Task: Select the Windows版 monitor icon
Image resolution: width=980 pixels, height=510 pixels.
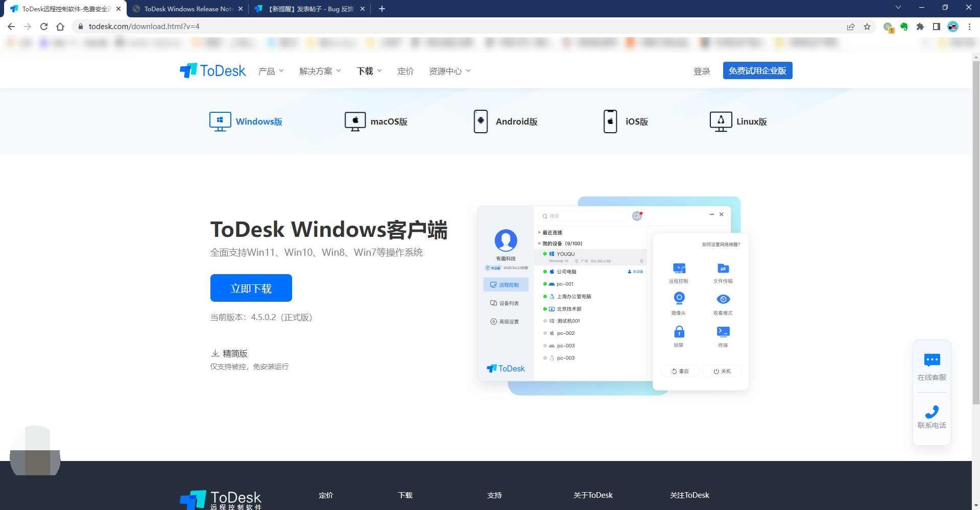Action: [x=220, y=122]
